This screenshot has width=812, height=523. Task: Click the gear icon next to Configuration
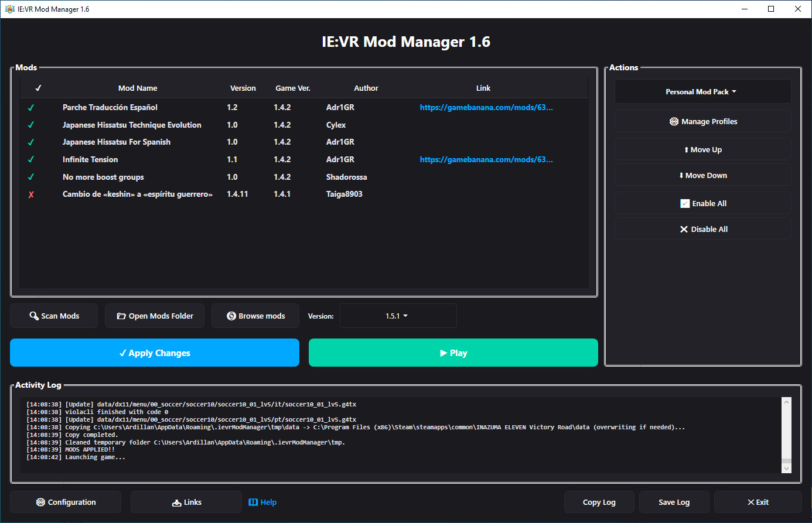click(40, 503)
